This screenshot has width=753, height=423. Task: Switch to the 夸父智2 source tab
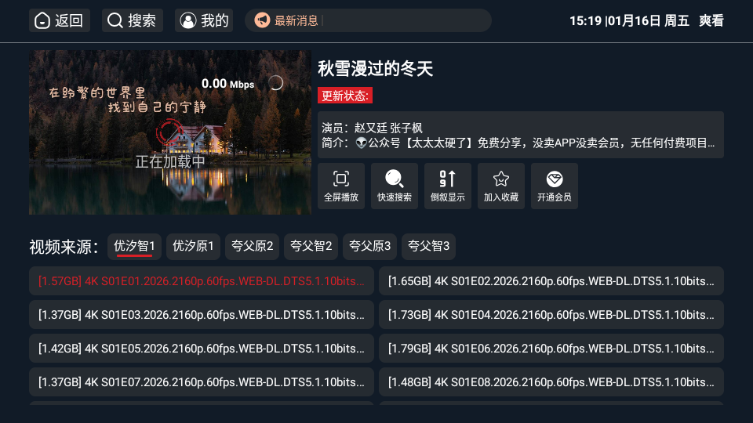pos(311,247)
